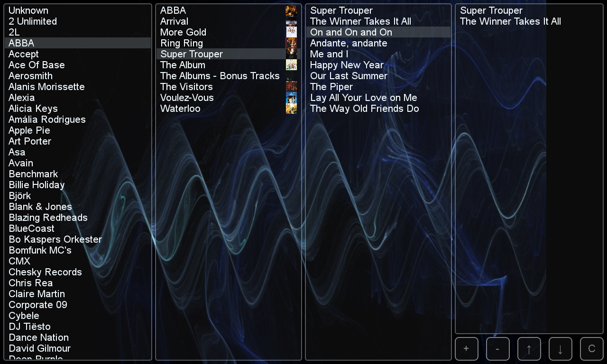Select track Lay All Your Love on Me

378,98
